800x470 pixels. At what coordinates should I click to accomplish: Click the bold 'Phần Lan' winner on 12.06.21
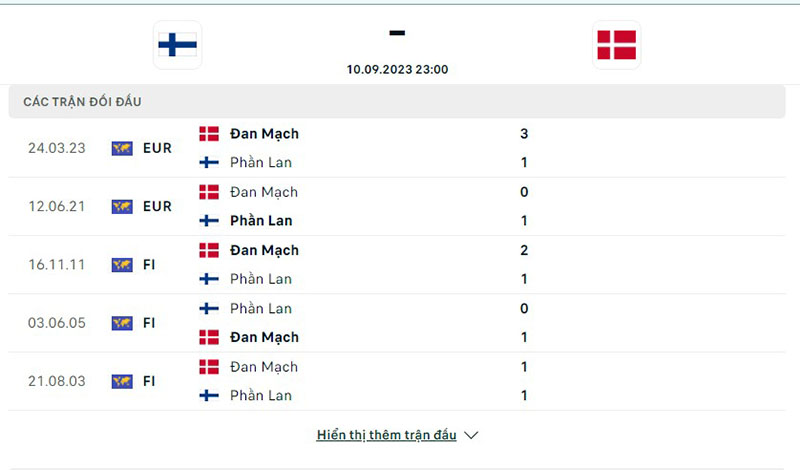261,221
